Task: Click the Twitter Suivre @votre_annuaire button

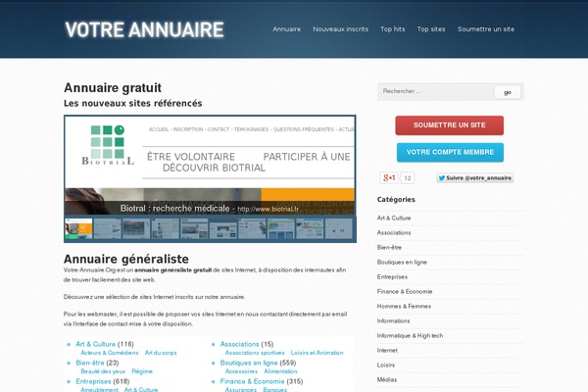Action: 474,177
